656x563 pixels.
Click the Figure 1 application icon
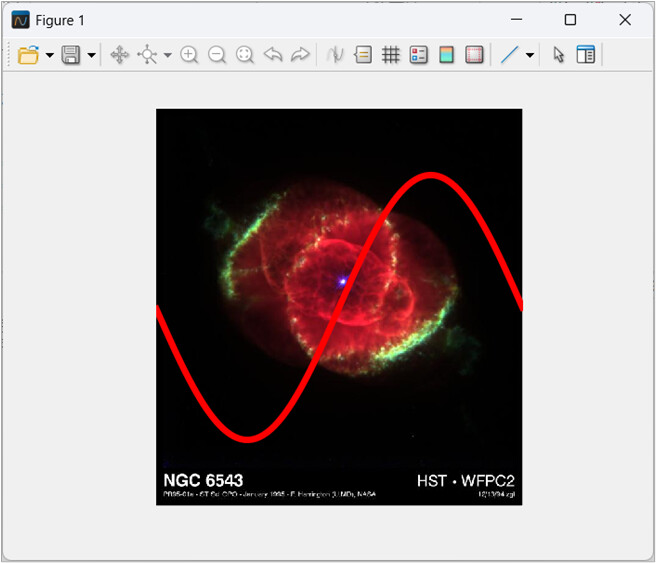pyautogui.click(x=20, y=20)
